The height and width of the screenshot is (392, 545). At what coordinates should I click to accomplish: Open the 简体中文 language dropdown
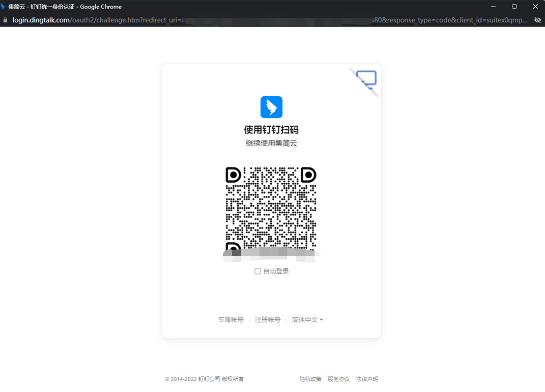[305, 320]
